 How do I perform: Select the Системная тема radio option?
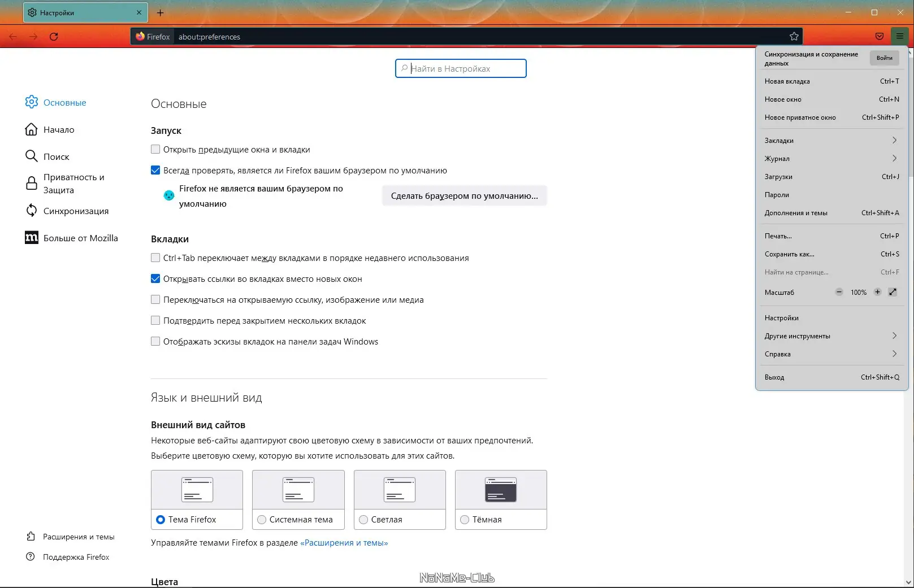(x=262, y=520)
